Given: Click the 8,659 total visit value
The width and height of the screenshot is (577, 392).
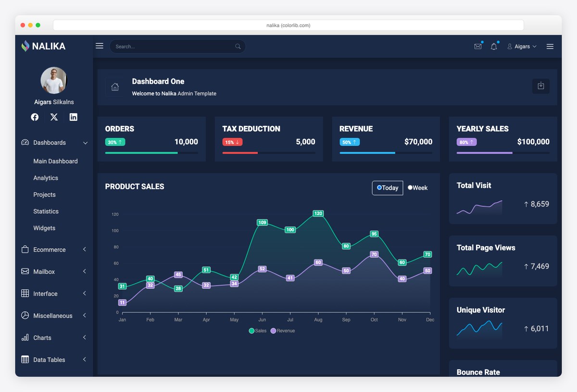Looking at the screenshot, I should pos(539,204).
